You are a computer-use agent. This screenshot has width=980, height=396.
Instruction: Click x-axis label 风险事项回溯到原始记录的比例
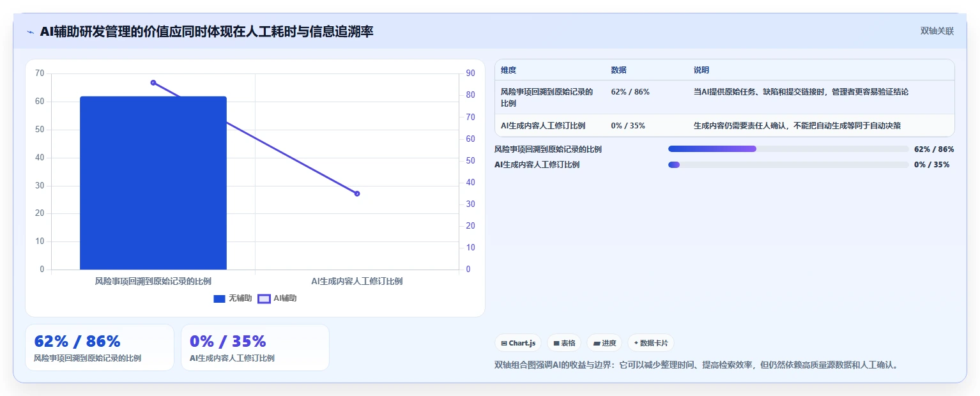pos(153,281)
